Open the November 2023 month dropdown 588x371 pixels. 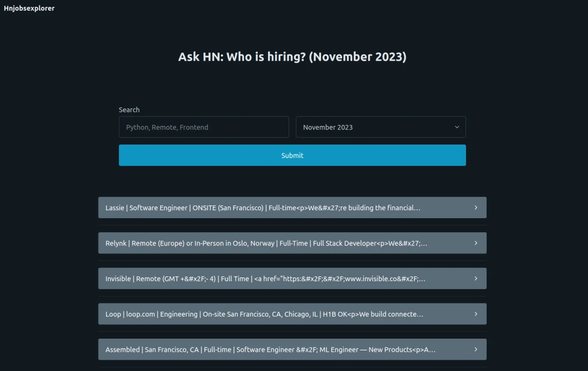click(380, 127)
